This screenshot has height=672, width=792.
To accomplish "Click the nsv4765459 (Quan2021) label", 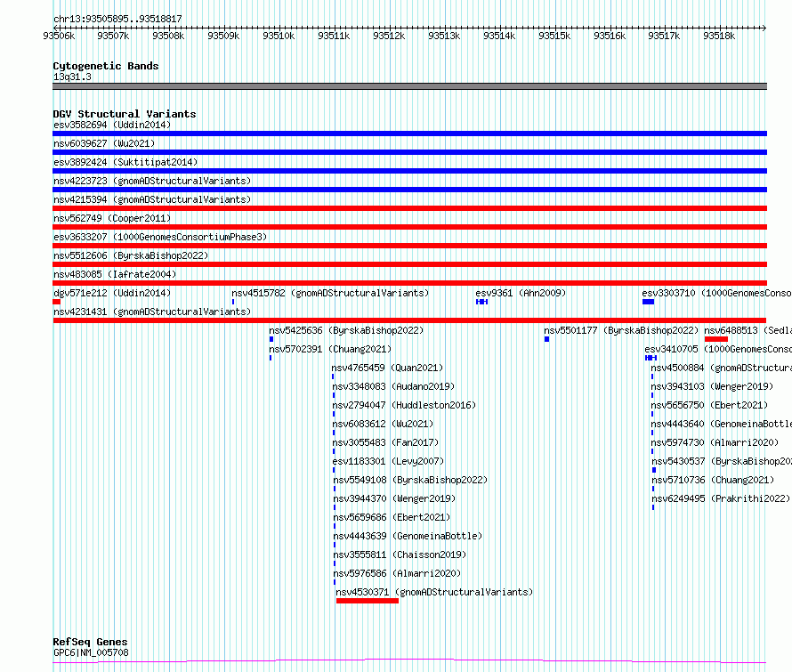I will (x=387, y=368).
